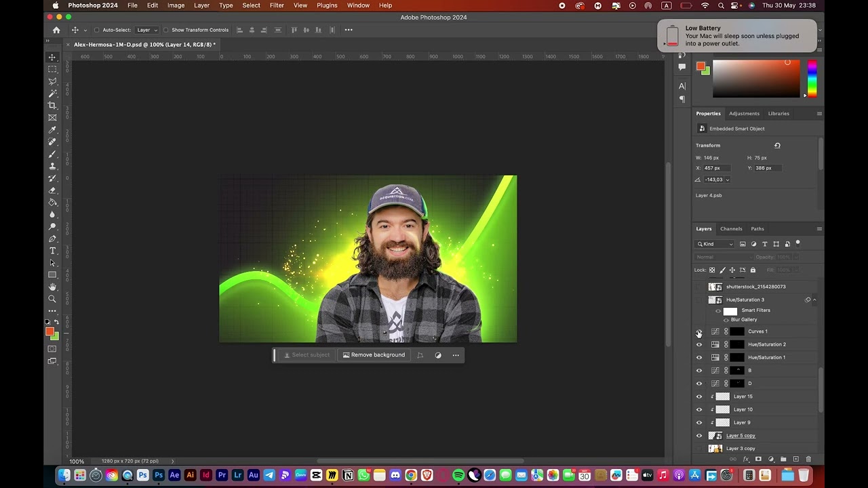This screenshot has width=868, height=488.
Task: Click the color picker gradient field
Action: 756,79
